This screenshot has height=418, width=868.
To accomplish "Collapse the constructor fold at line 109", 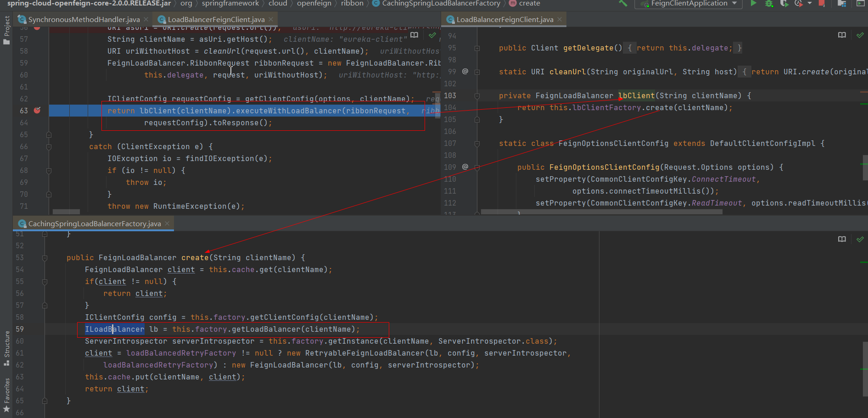I will [x=477, y=167].
